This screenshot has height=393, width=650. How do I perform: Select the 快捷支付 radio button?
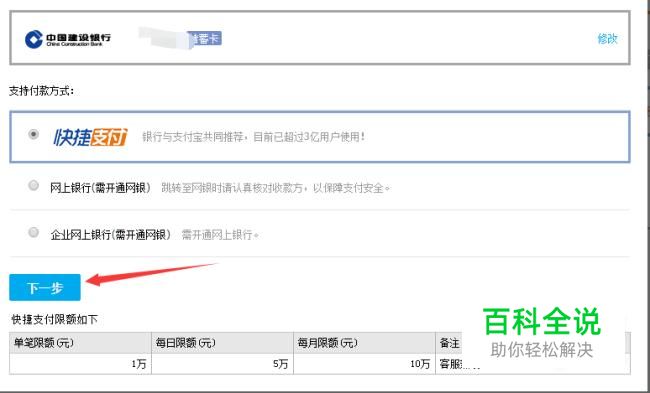[34, 134]
